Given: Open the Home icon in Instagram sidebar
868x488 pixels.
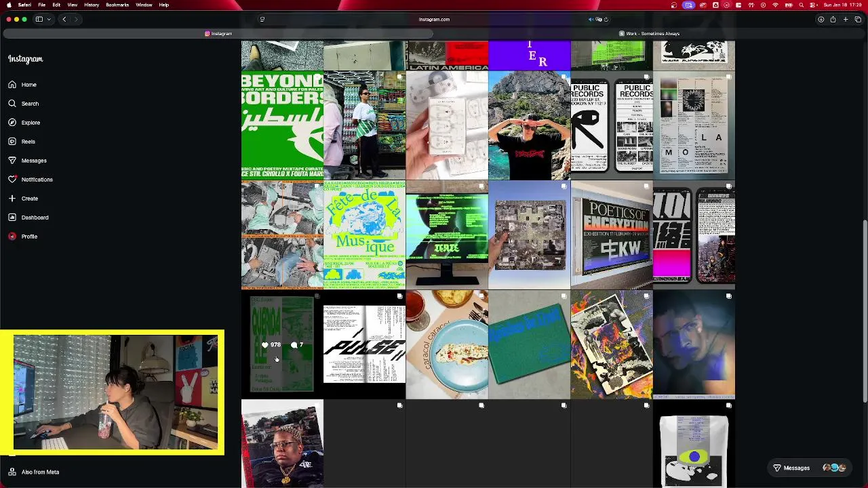Looking at the screenshot, I should (12, 85).
